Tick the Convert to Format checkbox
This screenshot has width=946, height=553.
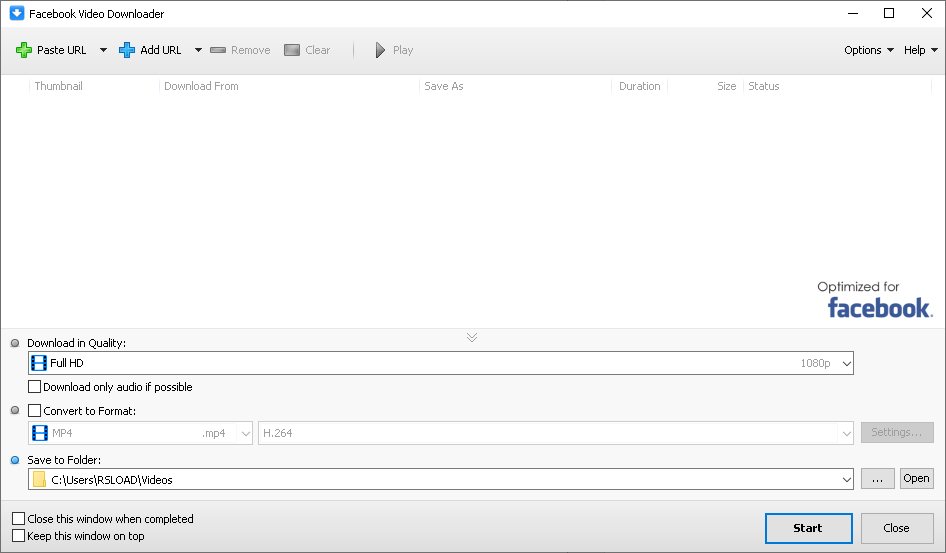click(x=35, y=410)
